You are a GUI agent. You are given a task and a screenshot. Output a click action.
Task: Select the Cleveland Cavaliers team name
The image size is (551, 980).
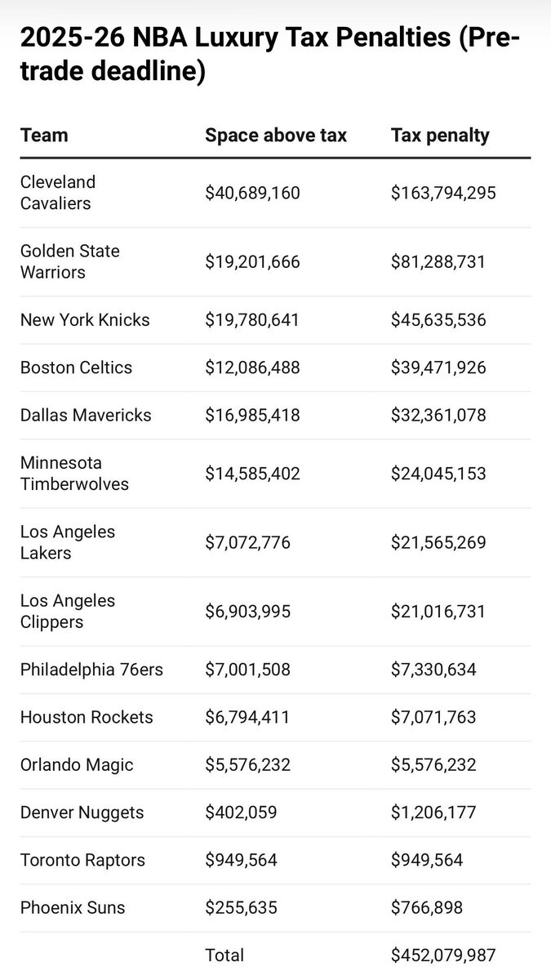point(58,193)
